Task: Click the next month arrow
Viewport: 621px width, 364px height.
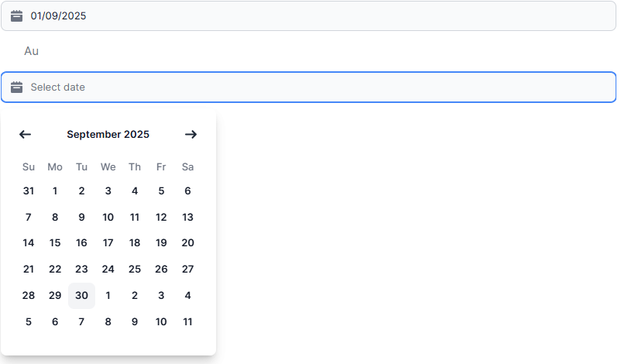Action: click(190, 134)
